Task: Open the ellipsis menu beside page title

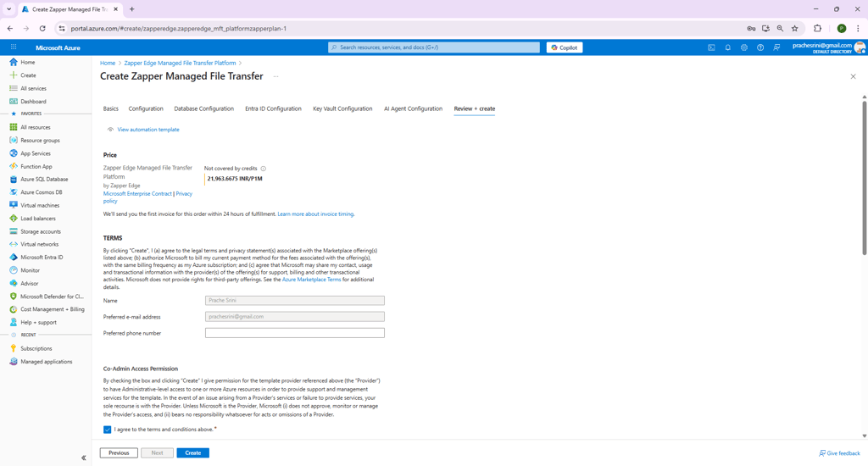Action: pos(275,76)
